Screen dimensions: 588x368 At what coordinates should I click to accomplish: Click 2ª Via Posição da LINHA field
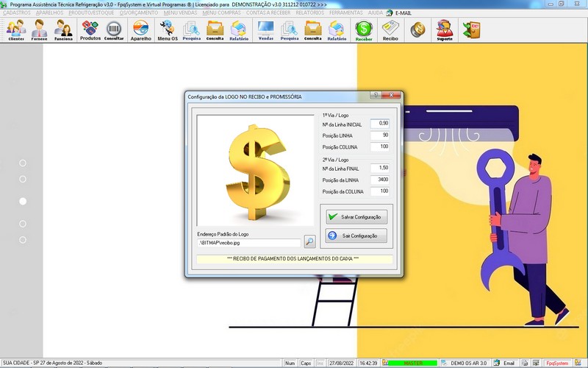pos(379,180)
